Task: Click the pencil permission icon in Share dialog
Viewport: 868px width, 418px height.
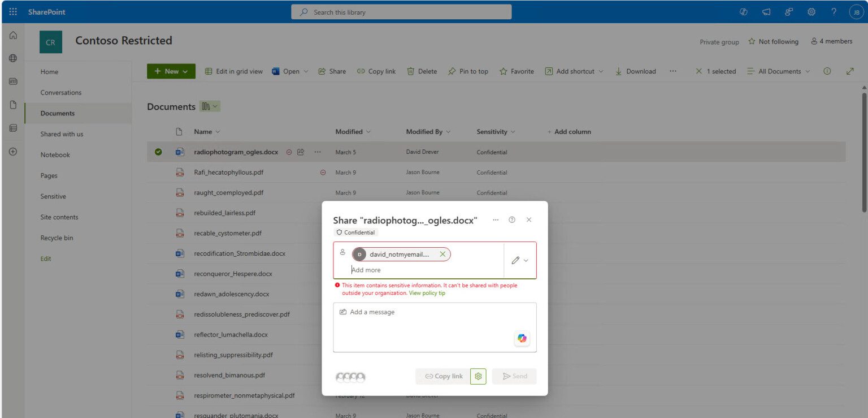Action: coord(515,260)
